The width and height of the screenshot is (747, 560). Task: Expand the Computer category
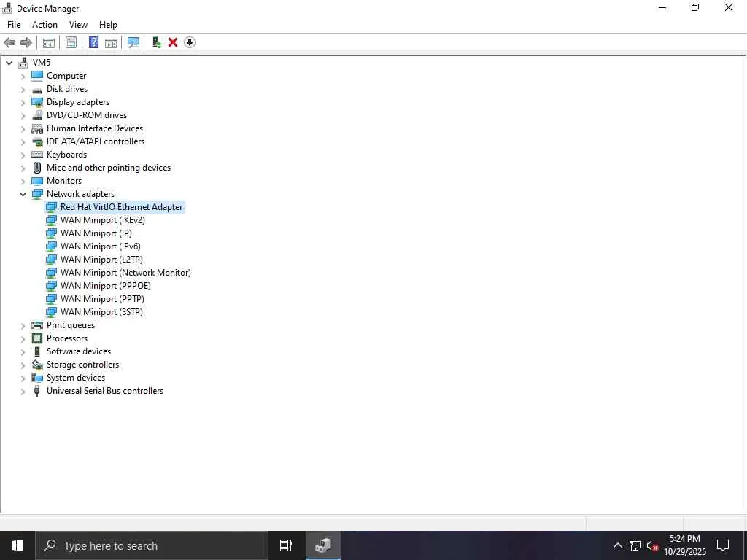23,76
